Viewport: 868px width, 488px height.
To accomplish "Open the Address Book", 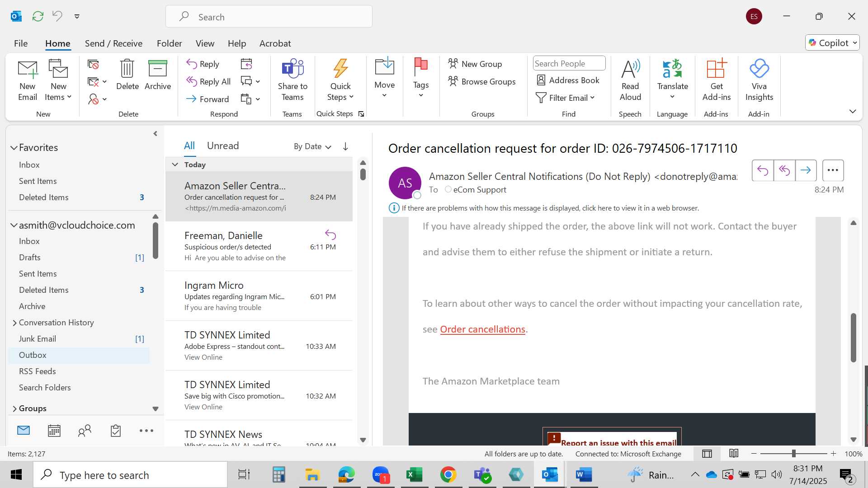I will pyautogui.click(x=568, y=80).
